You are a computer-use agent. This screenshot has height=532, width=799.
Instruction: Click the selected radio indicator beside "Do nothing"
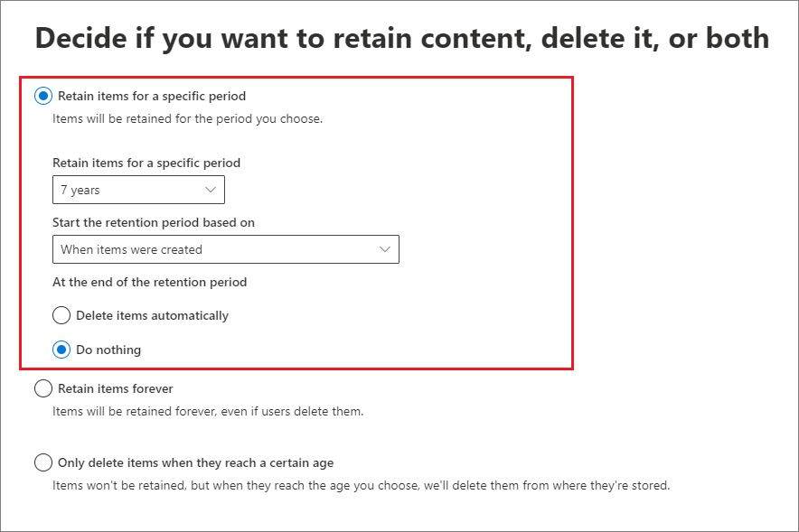(61, 350)
